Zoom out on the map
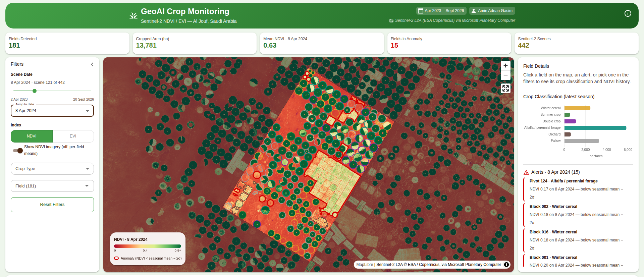Screen dimensions: 644x277 (x=505, y=75)
